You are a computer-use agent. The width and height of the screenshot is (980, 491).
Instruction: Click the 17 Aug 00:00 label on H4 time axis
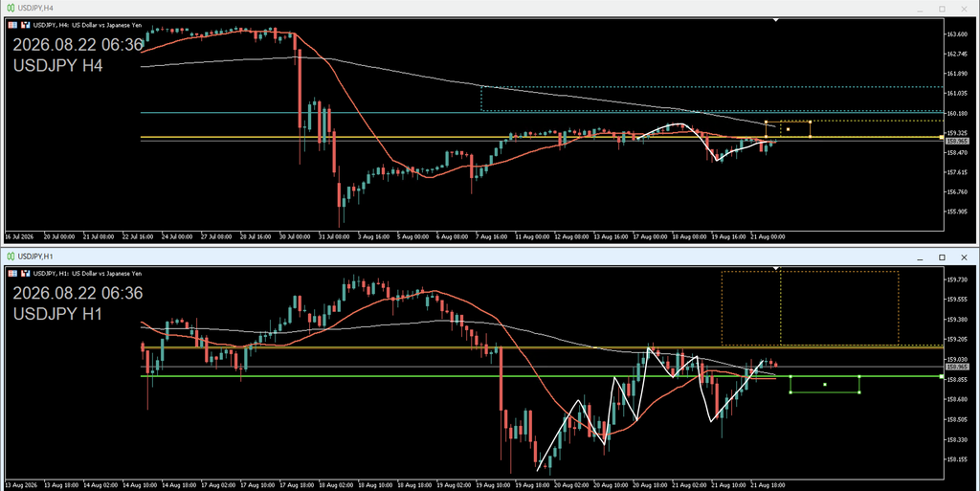point(648,237)
